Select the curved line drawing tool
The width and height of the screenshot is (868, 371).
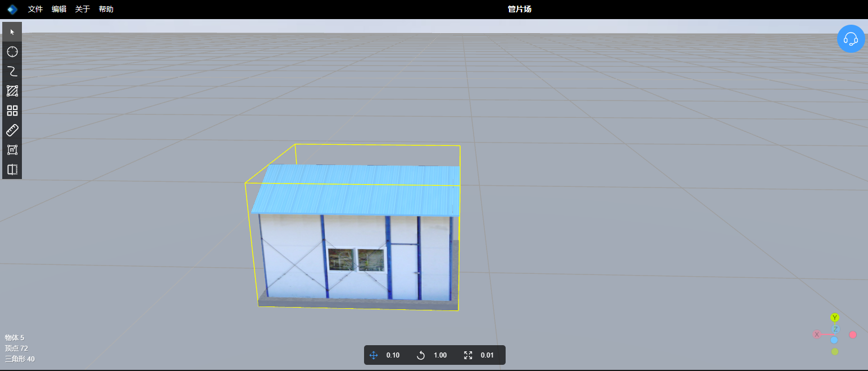[x=12, y=71]
